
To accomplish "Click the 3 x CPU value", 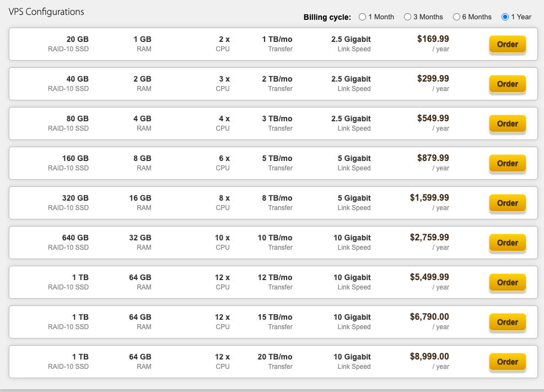I will [x=224, y=79].
